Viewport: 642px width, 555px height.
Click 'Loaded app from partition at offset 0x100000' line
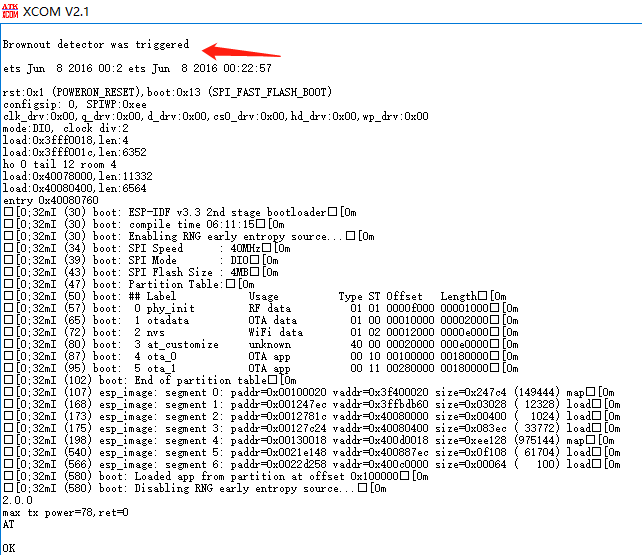pos(216,476)
